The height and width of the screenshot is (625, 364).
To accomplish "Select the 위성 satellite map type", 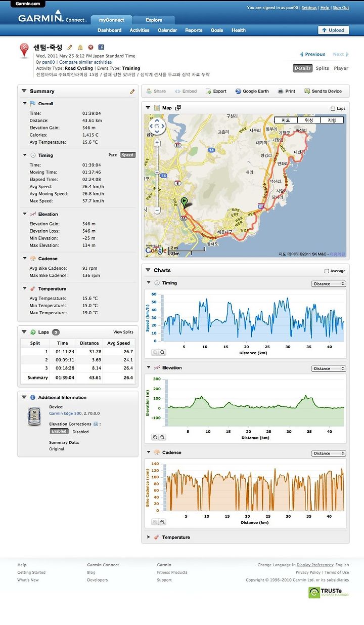I will (x=308, y=120).
